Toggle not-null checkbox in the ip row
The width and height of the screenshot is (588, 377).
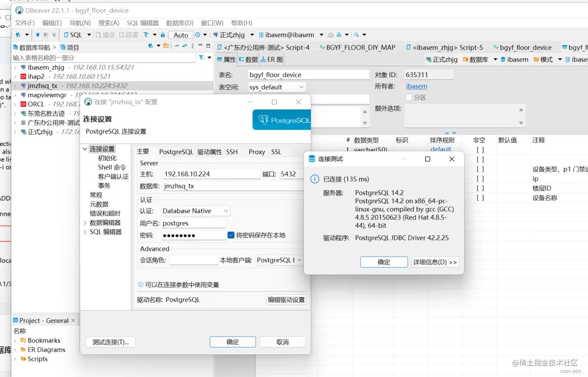(480, 179)
